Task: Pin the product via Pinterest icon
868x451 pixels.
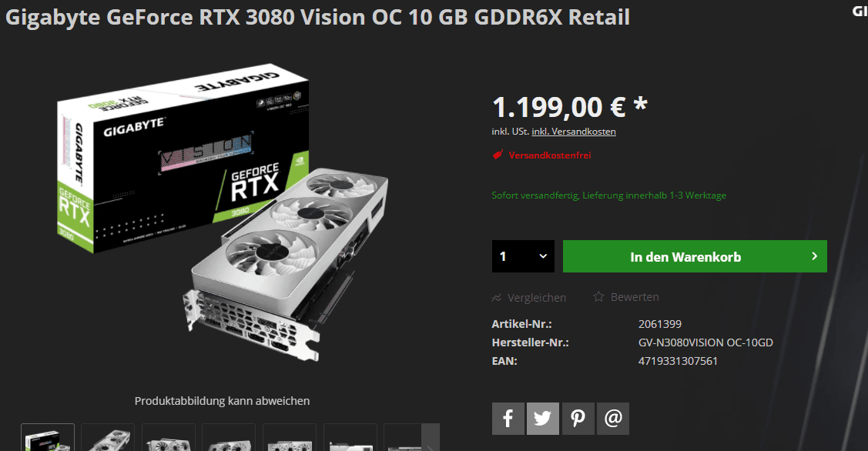Action: click(x=578, y=419)
